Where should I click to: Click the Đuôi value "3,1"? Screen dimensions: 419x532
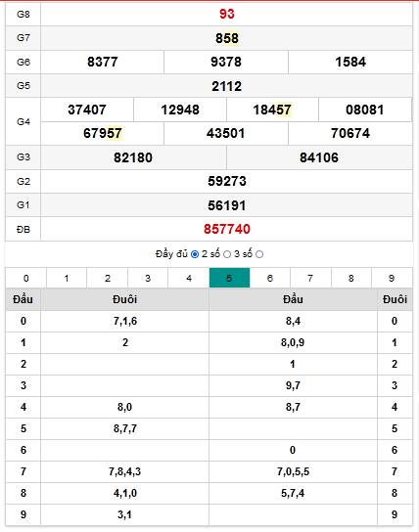pyautogui.click(x=124, y=514)
